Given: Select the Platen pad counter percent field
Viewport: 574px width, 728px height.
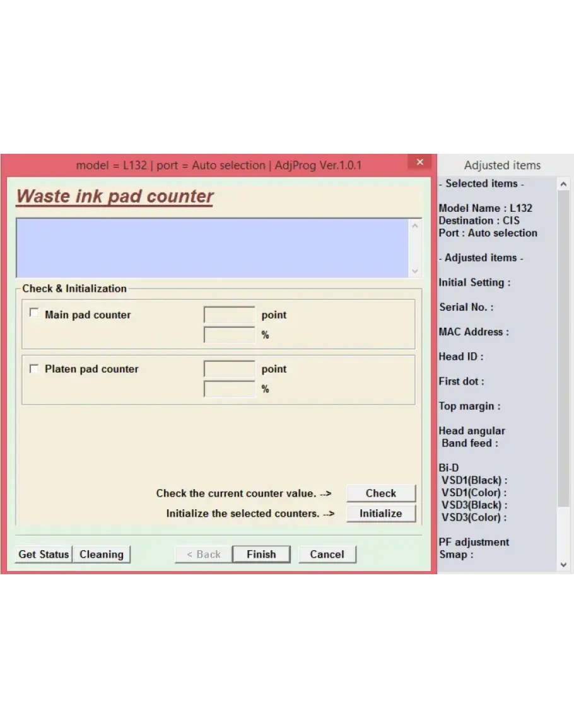Looking at the screenshot, I should [x=229, y=389].
